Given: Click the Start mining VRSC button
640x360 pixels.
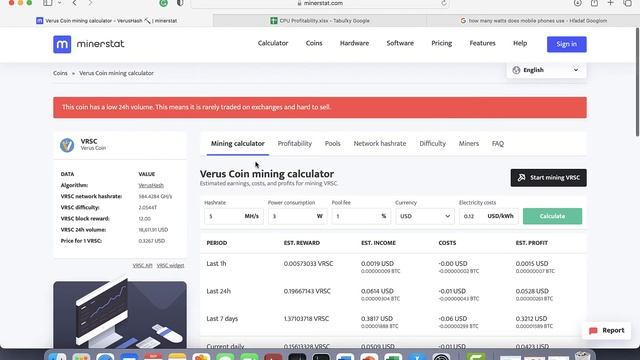Looking at the screenshot, I should pyautogui.click(x=549, y=178).
